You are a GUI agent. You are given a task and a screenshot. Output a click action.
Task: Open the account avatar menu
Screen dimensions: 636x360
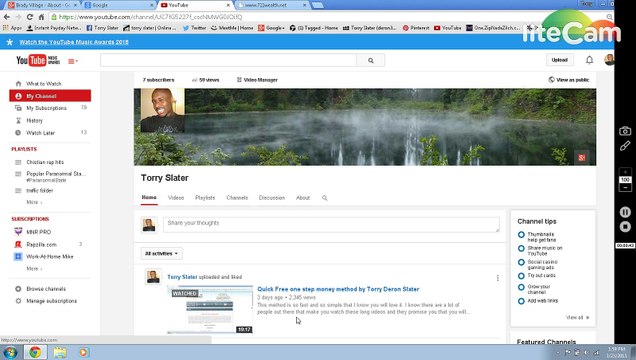coord(609,60)
